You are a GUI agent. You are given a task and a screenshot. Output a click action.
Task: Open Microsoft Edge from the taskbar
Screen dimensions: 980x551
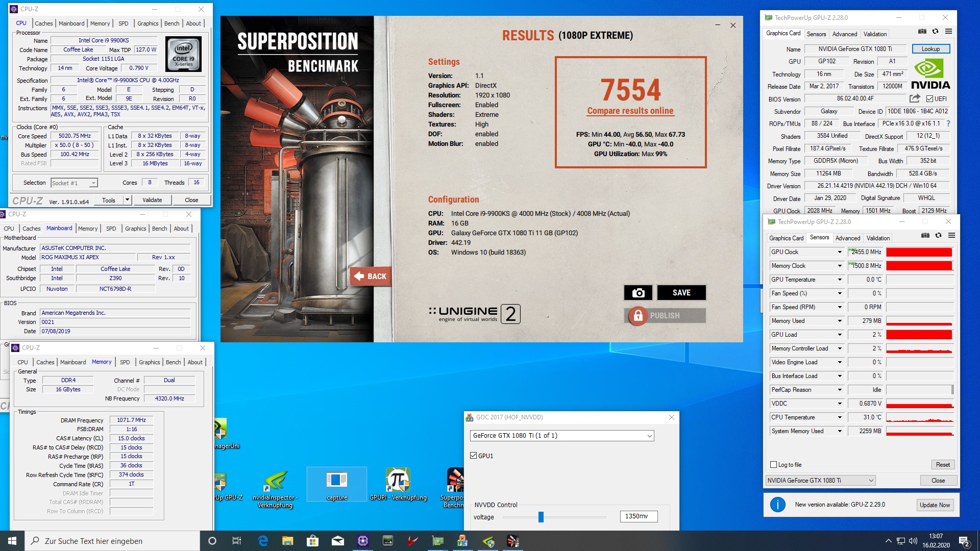pos(263,541)
